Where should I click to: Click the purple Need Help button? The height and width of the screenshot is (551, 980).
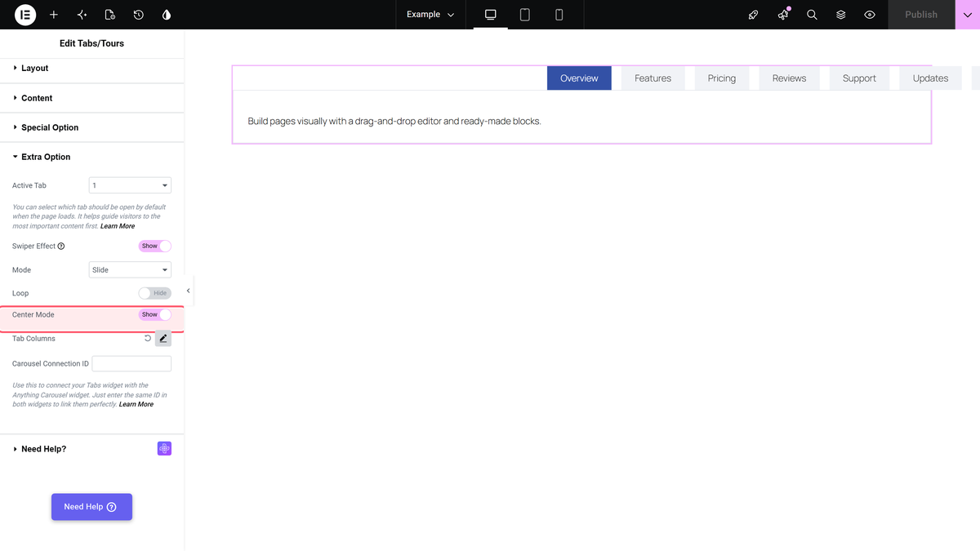[91, 507]
